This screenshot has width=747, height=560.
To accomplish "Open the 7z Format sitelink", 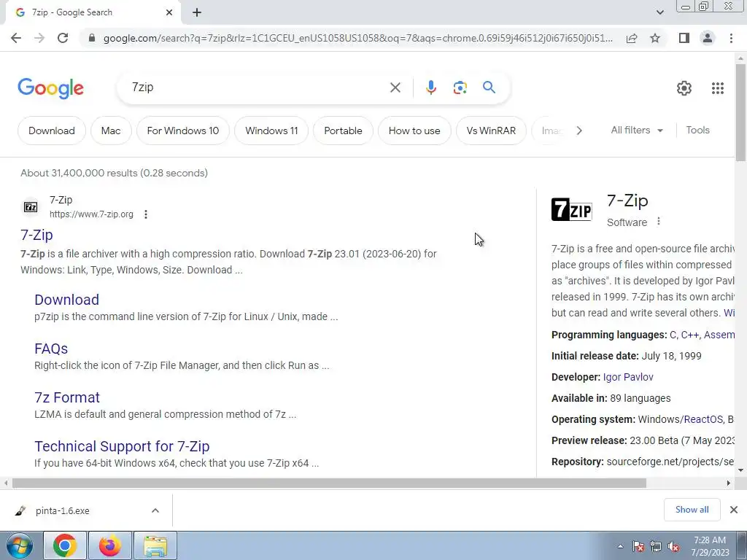I will [67, 397].
